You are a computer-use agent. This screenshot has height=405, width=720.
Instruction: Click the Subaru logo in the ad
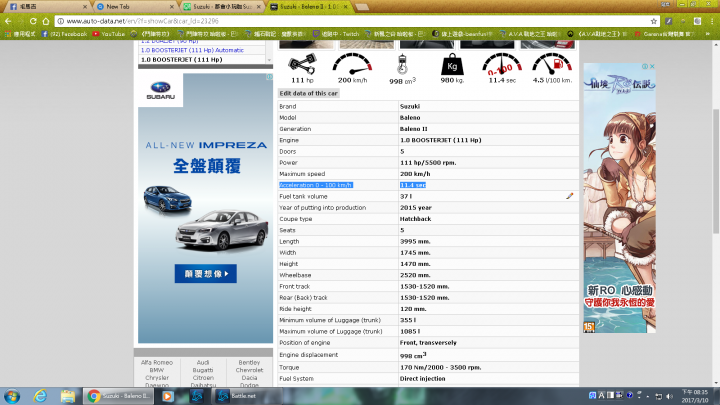161,90
